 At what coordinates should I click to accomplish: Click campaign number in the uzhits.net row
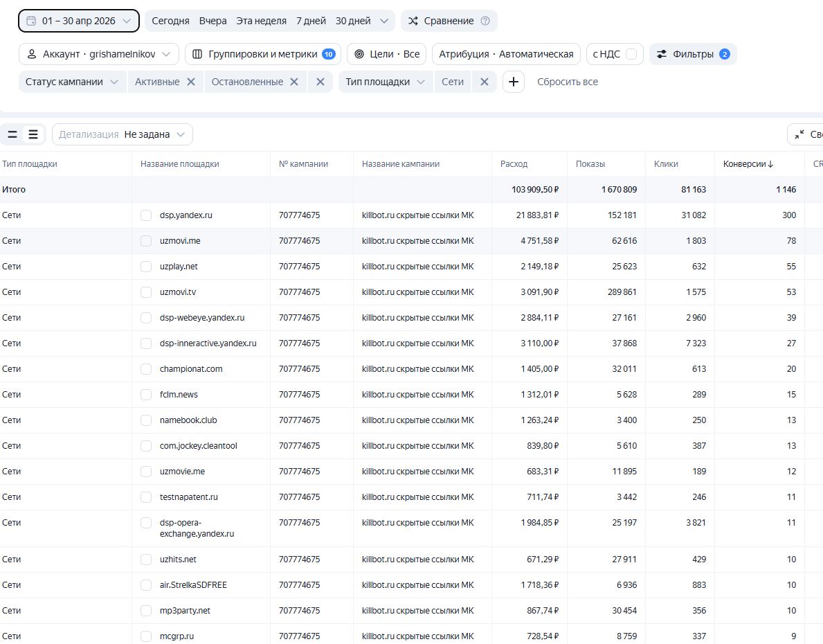click(x=299, y=560)
